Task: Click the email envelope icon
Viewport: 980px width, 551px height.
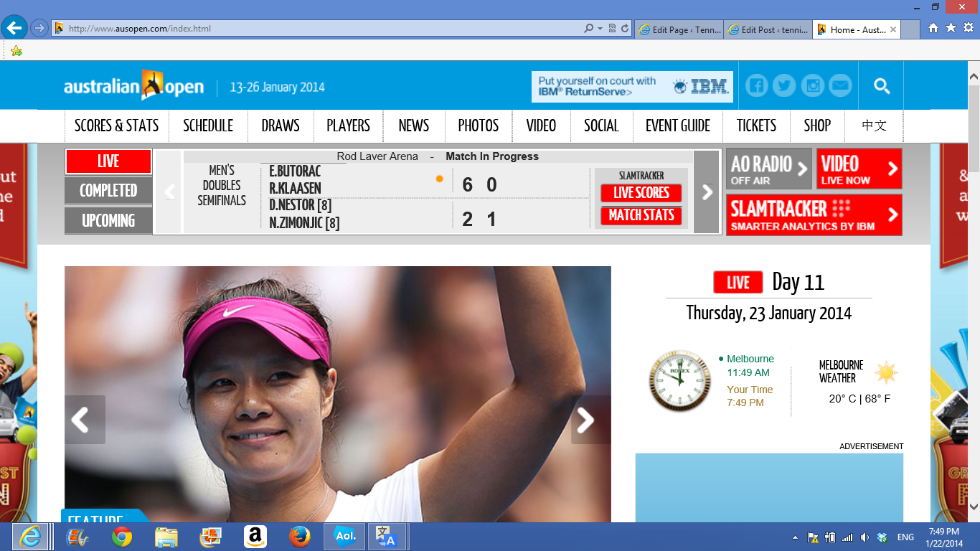Action: [x=840, y=86]
